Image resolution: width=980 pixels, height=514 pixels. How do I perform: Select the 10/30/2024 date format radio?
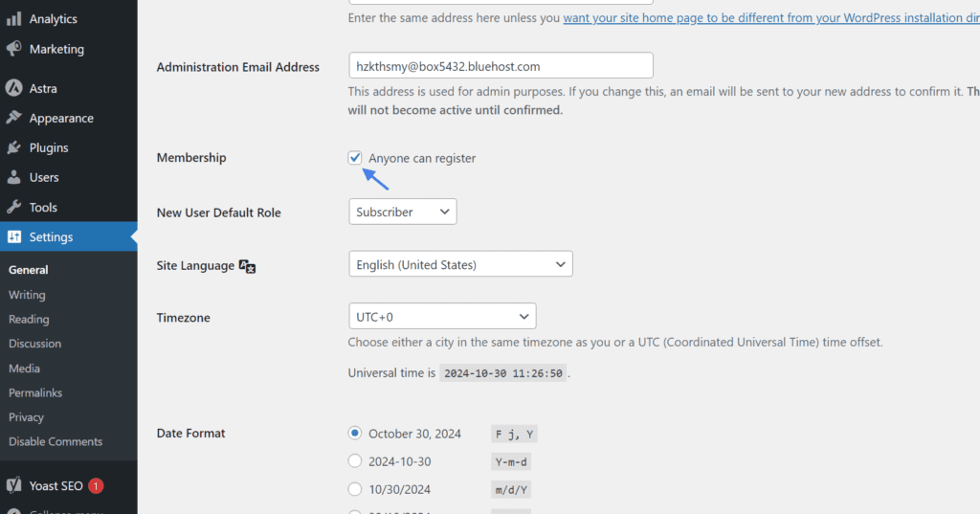[x=355, y=489]
